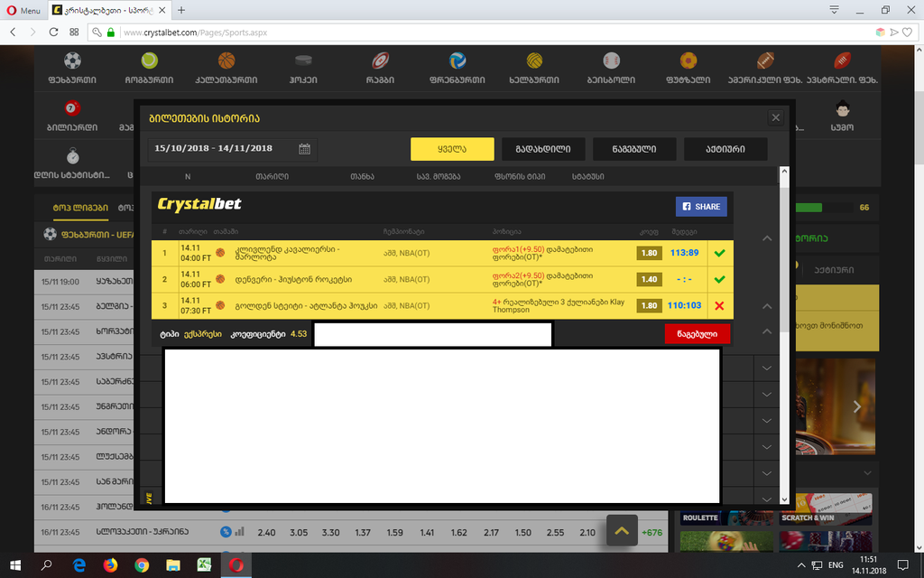Select the 3.05 odds in Slovakia row
Screen dimensions: 924x578
point(299,532)
